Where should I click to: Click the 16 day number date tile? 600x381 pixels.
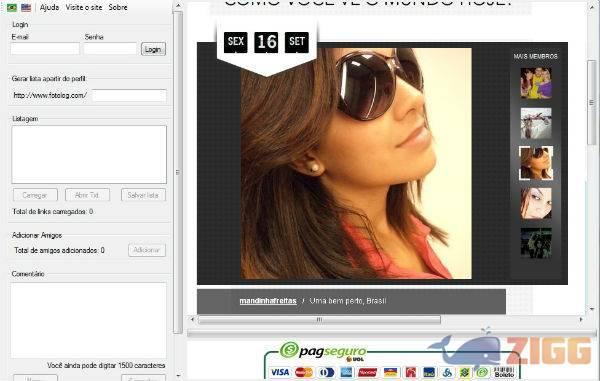pos(266,42)
